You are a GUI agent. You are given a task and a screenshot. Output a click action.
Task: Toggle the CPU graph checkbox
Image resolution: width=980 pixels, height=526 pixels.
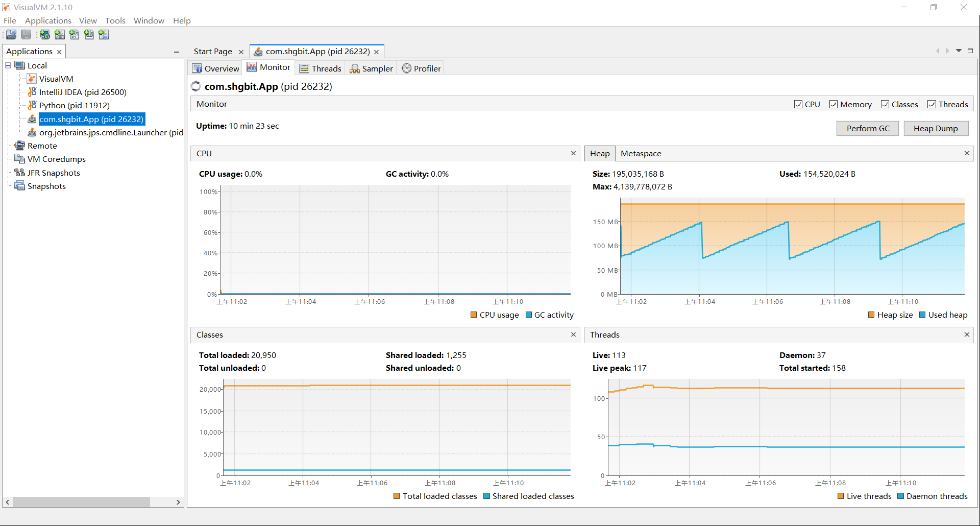pyautogui.click(x=798, y=104)
